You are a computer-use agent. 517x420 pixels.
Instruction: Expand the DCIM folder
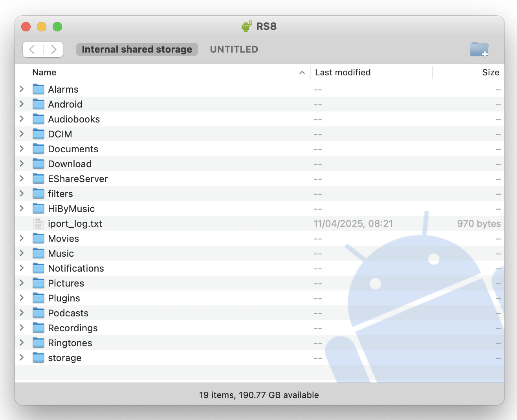[22, 134]
